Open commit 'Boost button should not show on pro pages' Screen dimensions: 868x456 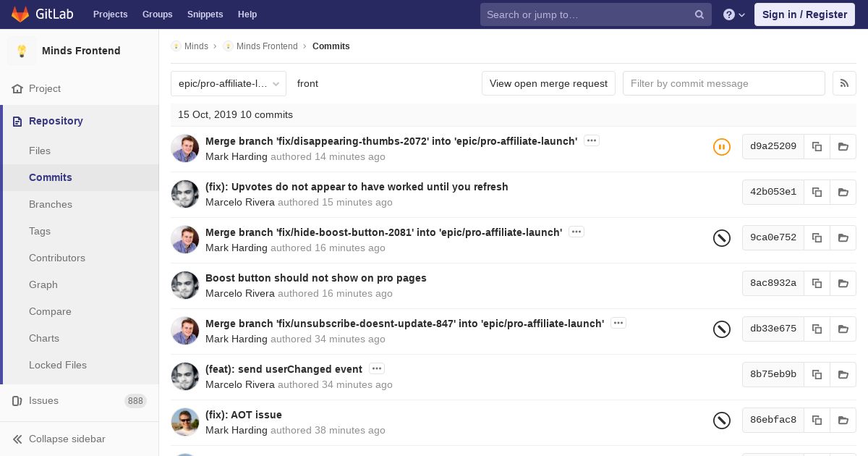click(x=316, y=278)
